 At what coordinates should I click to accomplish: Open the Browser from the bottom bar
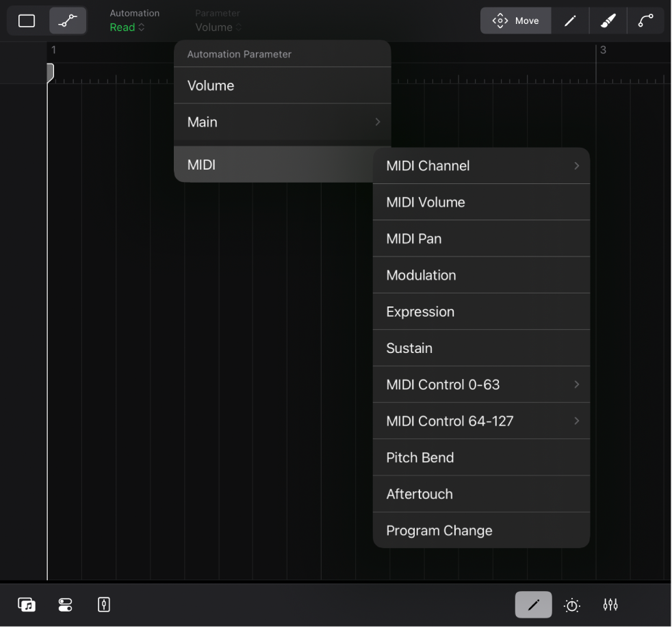pos(26,605)
